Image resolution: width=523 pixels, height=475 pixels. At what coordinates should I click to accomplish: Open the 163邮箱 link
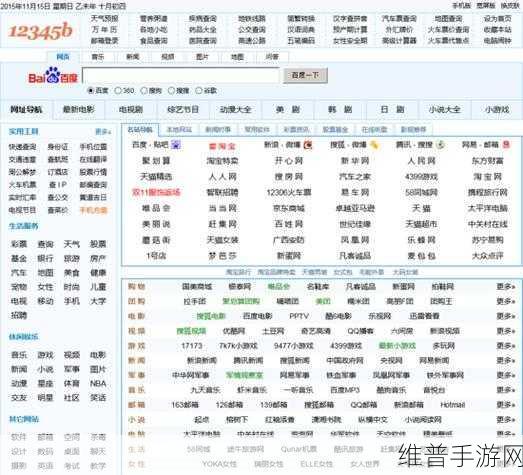[185, 405]
